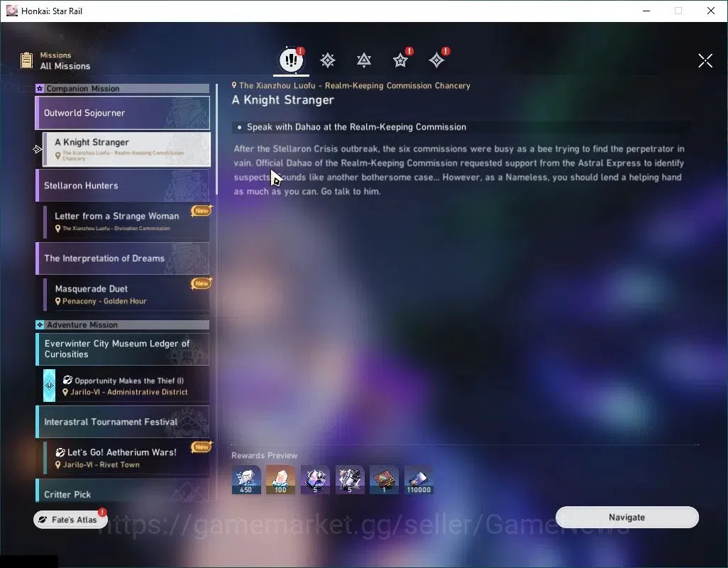Image resolution: width=728 pixels, height=568 pixels.
Task: Switch to the second mission category tab icon
Action: [328, 60]
